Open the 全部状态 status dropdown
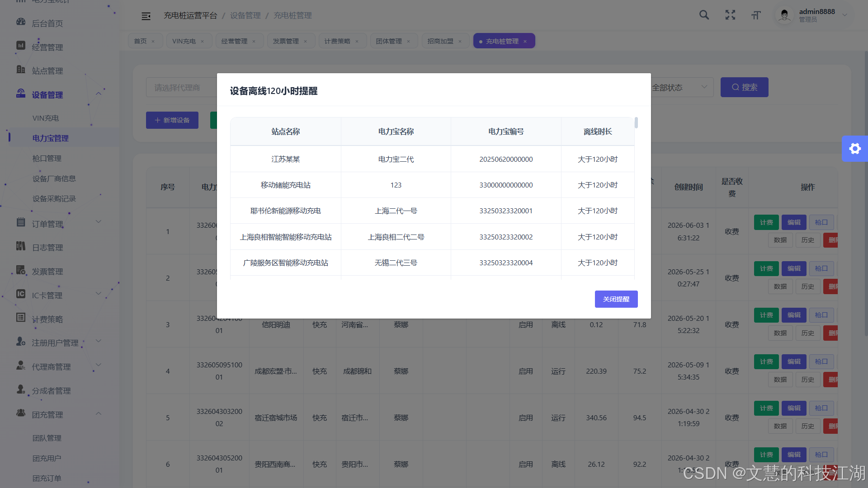This screenshot has height=488, width=868. 682,87
